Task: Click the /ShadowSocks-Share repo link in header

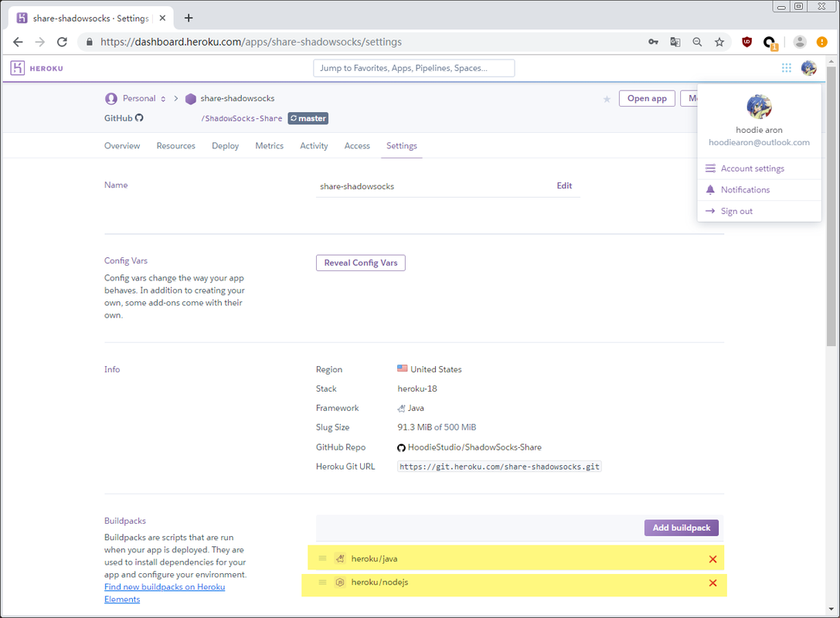Action: pyautogui.click(x=242, y=118)
